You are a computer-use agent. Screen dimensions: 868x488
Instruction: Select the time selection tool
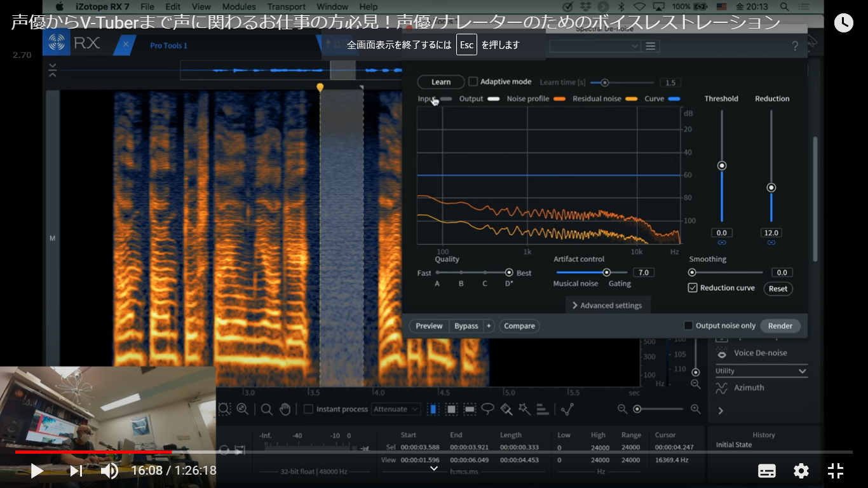[433, 409]
